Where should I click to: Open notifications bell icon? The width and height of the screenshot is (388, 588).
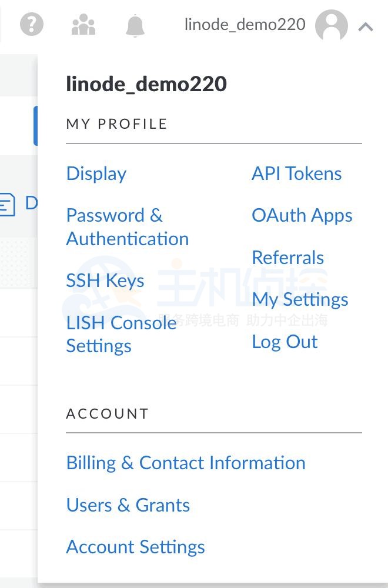pos(135,25)
